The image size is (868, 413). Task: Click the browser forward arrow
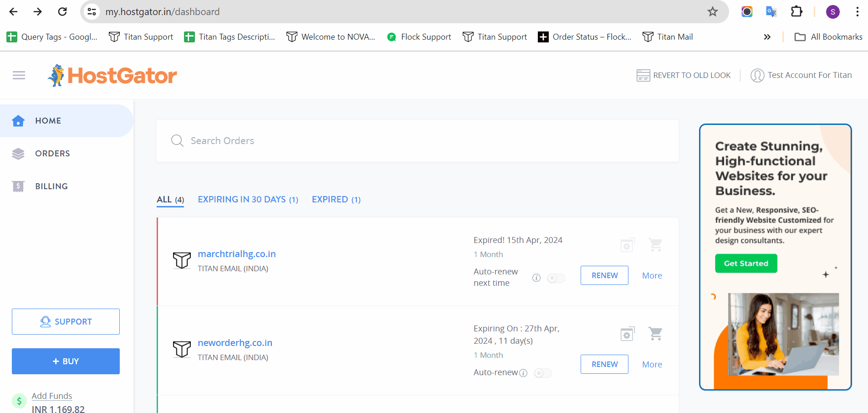38,11
